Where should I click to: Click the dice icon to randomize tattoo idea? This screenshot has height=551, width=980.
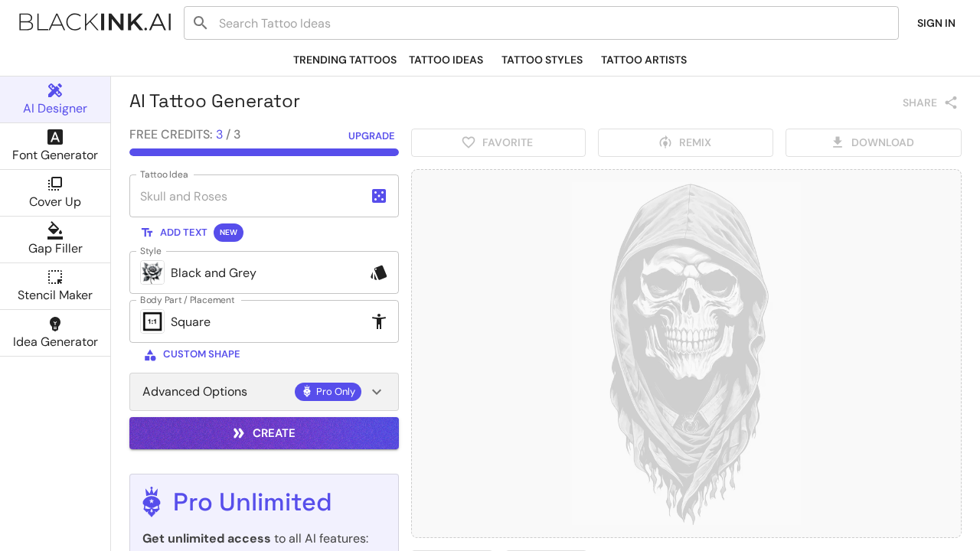[x=379, y=195]
